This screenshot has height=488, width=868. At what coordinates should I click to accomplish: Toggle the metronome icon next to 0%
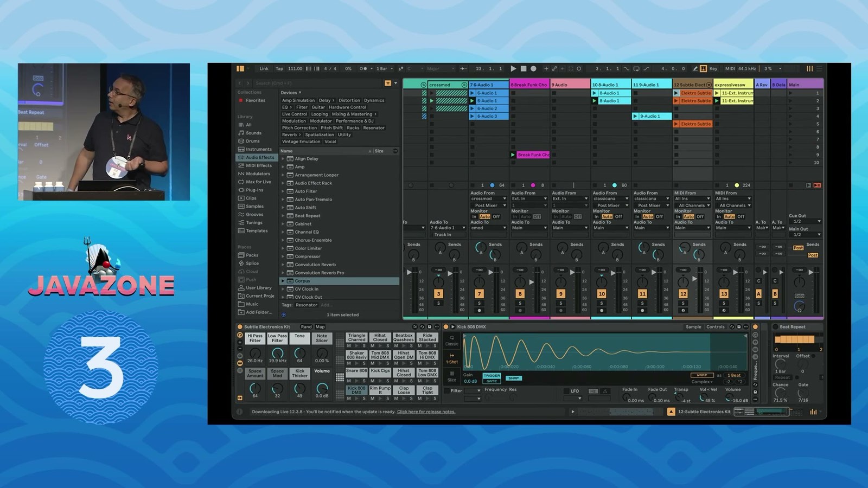[363, 69]
